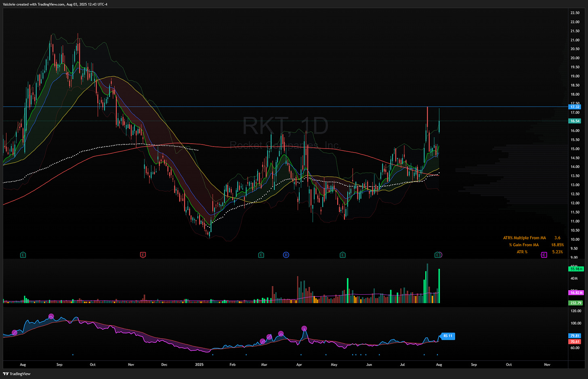Click the teal 16.54 current price label
Viewport: 588px width, 379px height.
[575, 121]
